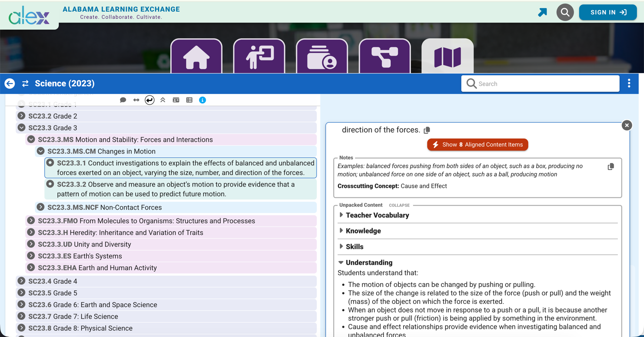
Task: Open the map/standards navigation tile
Action: click(447, 57)
